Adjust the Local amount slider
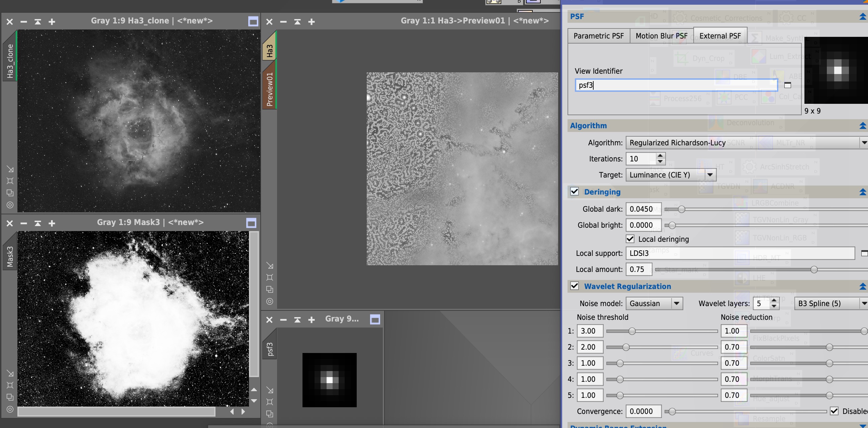 point(814,270)
